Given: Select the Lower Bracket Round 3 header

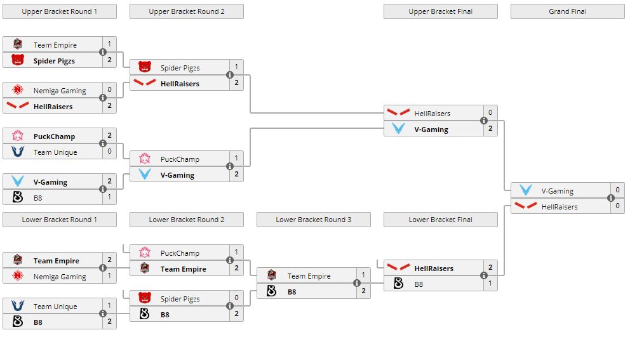Looking at the screenshot, I should point(314,220).
